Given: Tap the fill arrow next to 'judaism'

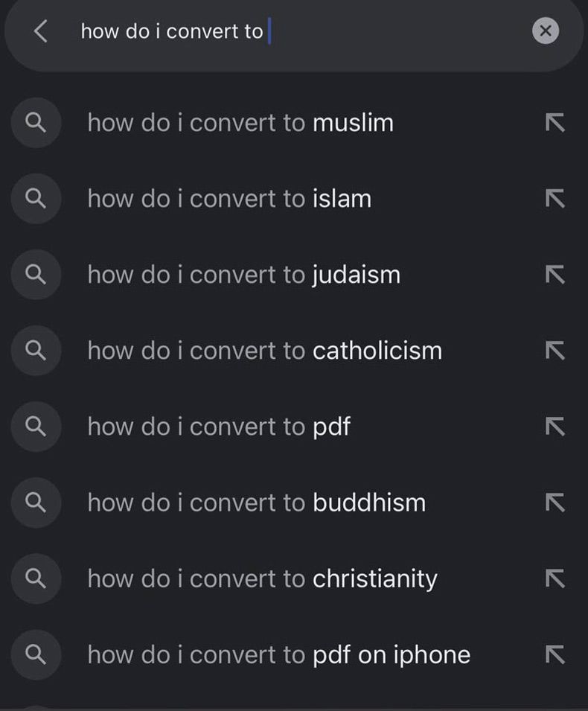Looking at the screenshot, I should (555, 275).
